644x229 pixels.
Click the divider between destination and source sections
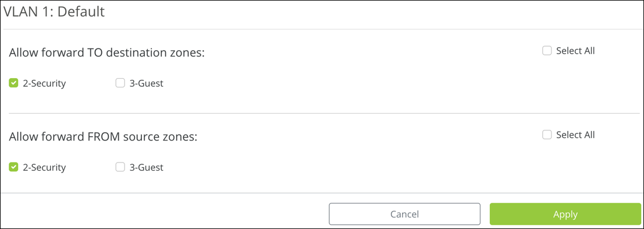point(324,113)
